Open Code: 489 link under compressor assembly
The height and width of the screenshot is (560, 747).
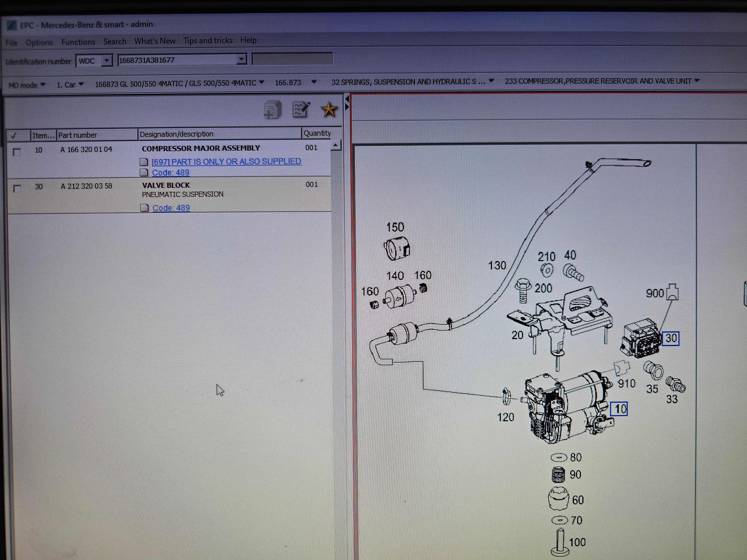tap(171, 172)
